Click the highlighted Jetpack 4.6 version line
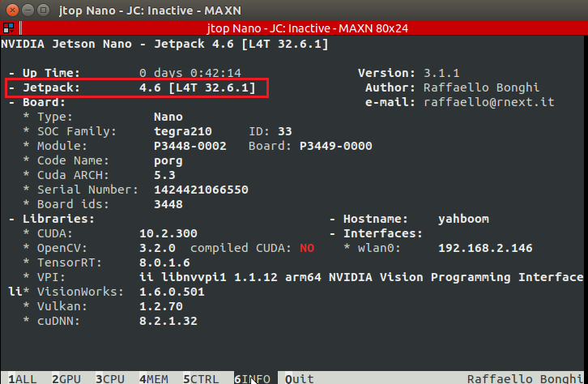Viewport: 588px width, 384px height. coord(138,87)
